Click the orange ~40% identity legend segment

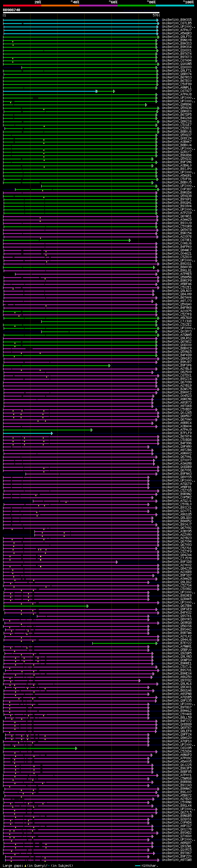(60, 6)
